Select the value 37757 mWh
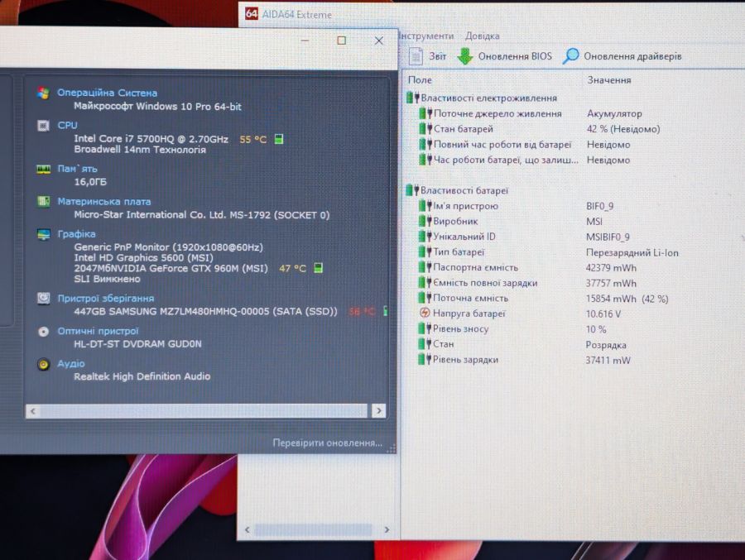This screenshot has width=745, height=560. (x=611, y=283)
